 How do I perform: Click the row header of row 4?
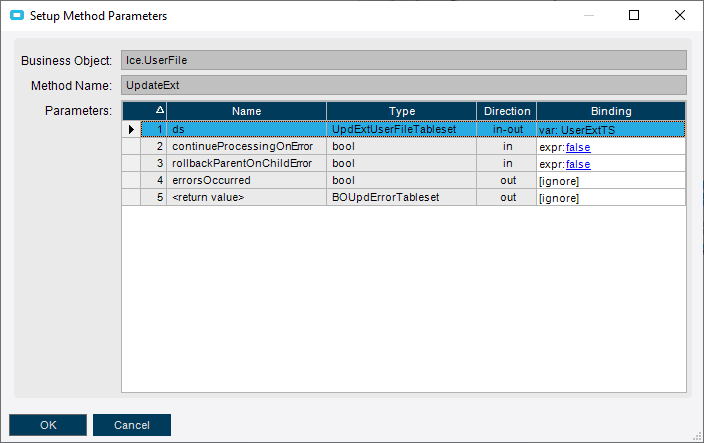[x=131, y=180]
